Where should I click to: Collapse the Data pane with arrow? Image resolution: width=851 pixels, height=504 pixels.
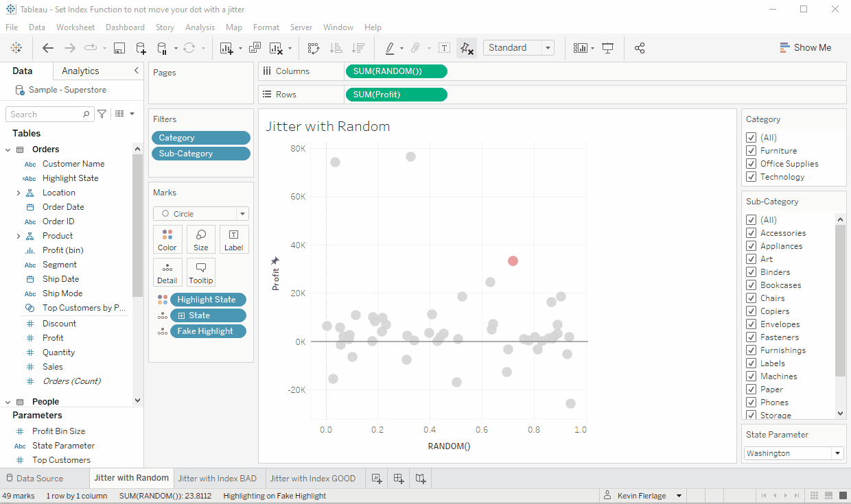click(136, 71)
